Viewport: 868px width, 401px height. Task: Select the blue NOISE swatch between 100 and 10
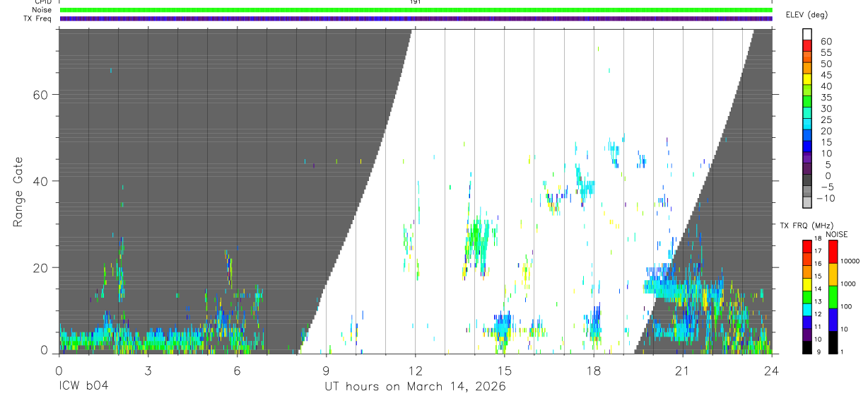pos(833,319)
